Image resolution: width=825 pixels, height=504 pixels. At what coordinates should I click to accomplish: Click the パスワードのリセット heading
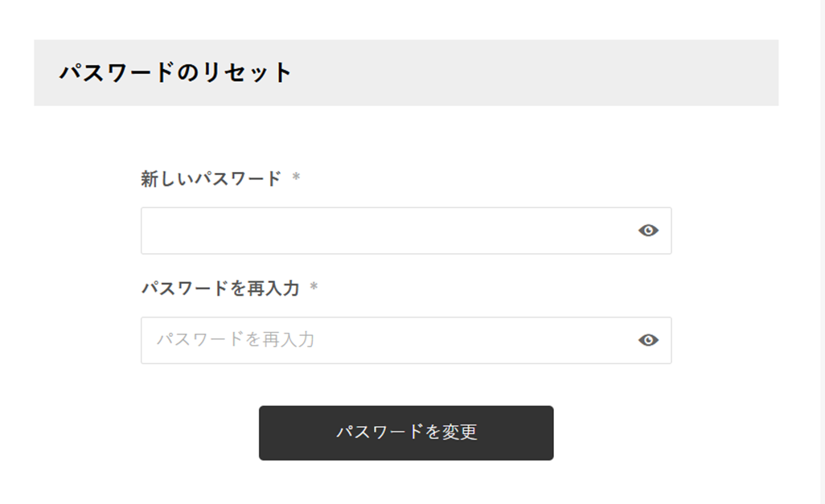[x=176, y=73]
